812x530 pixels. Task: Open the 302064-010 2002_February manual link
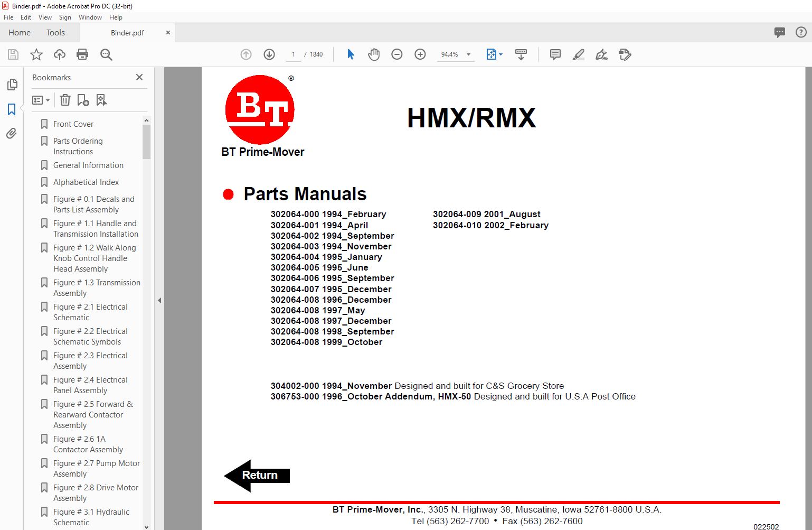click(x=490, y=225)
